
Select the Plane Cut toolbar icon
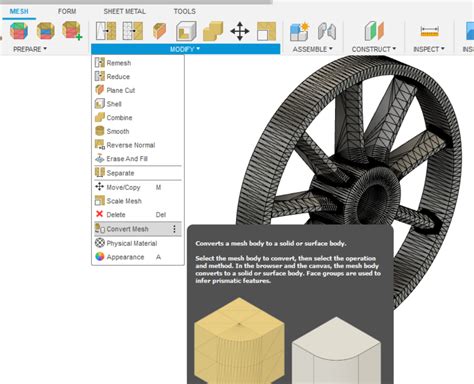pyautogui.click(x=159, y=31)
